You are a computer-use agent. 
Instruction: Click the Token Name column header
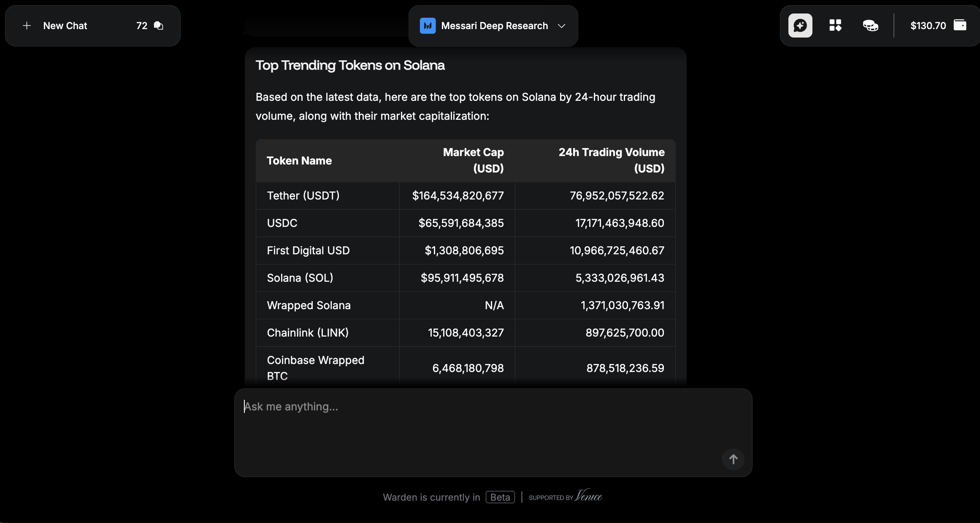pyautogui.click(x=299, y=161)
